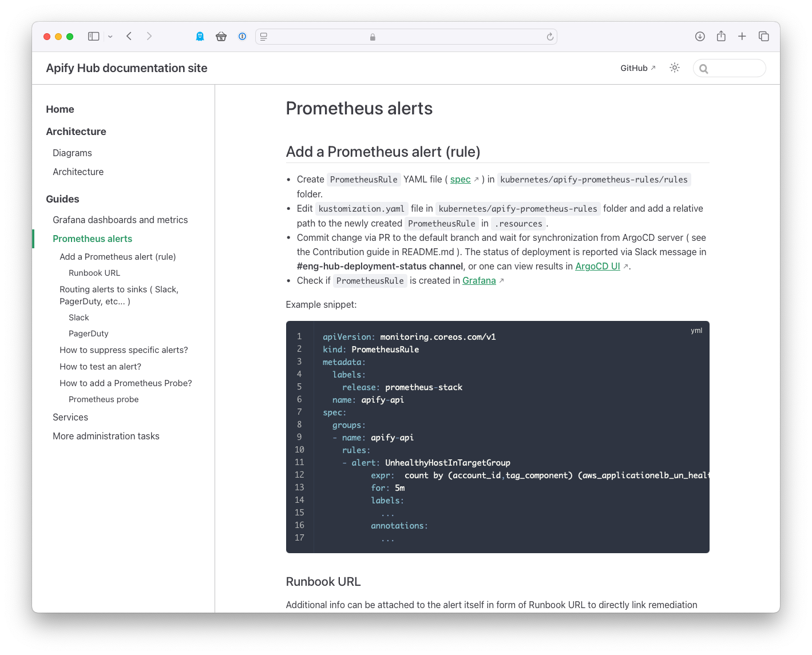The width and height of the screenshot is (812, 655).
Task: Jump to Runbook URL in sidebar
Action: [x=94, y=273]
